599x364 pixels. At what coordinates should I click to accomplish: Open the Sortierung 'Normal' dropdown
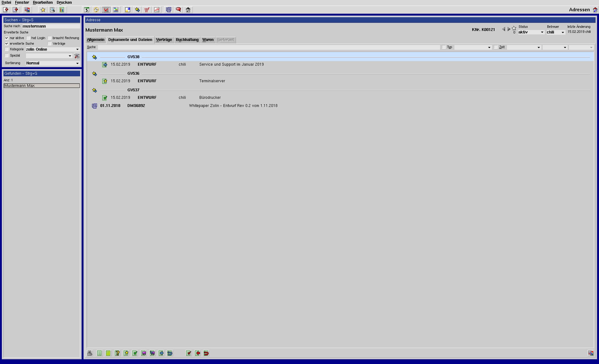click(53, 63)
